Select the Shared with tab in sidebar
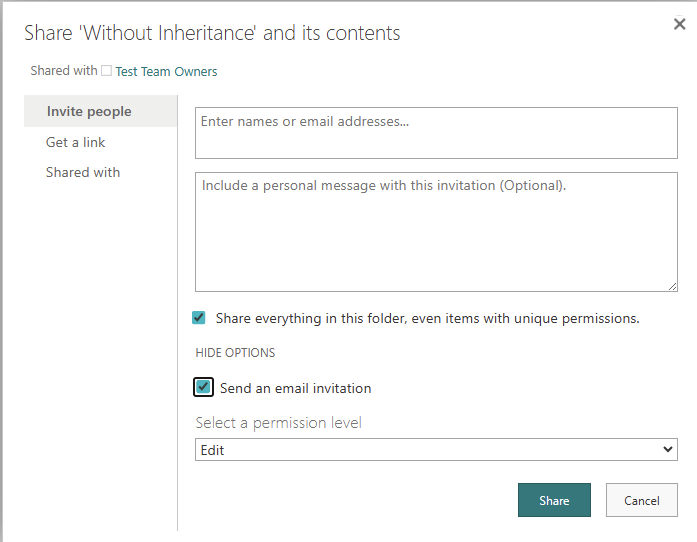Viewport: 697px width, 542px height. (83, 172)
